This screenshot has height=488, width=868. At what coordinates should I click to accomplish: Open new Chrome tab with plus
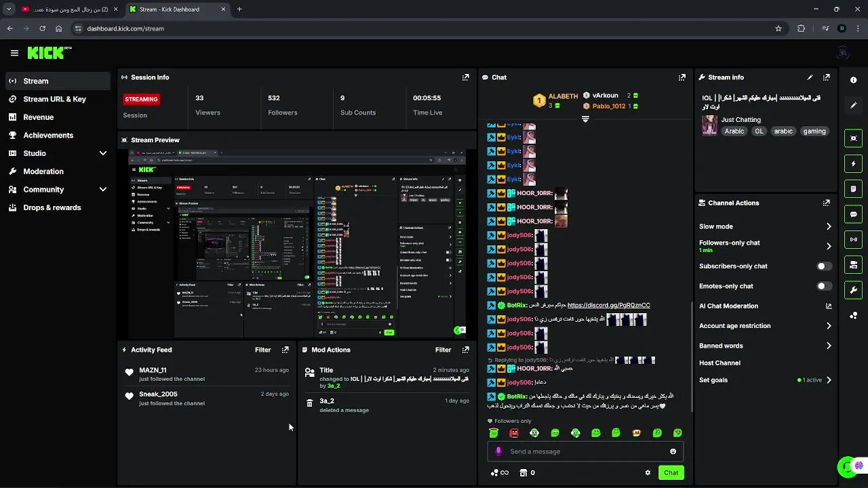click(x=239, y=9)
